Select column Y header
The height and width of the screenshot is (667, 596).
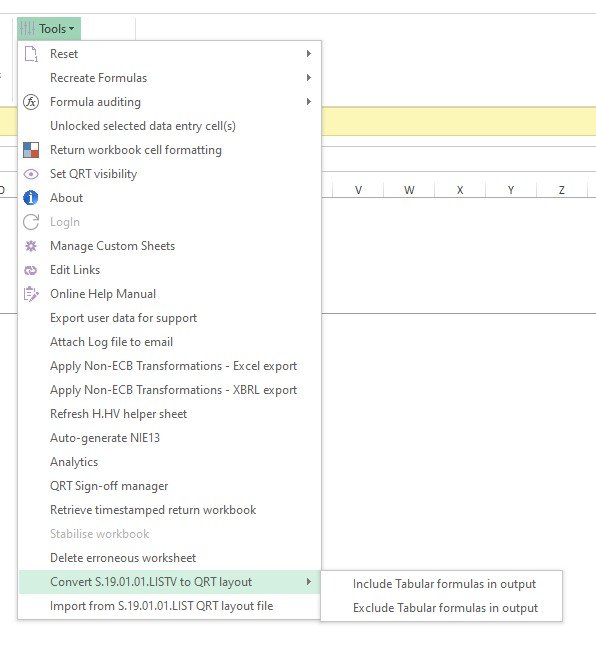(x=511, y=190)
